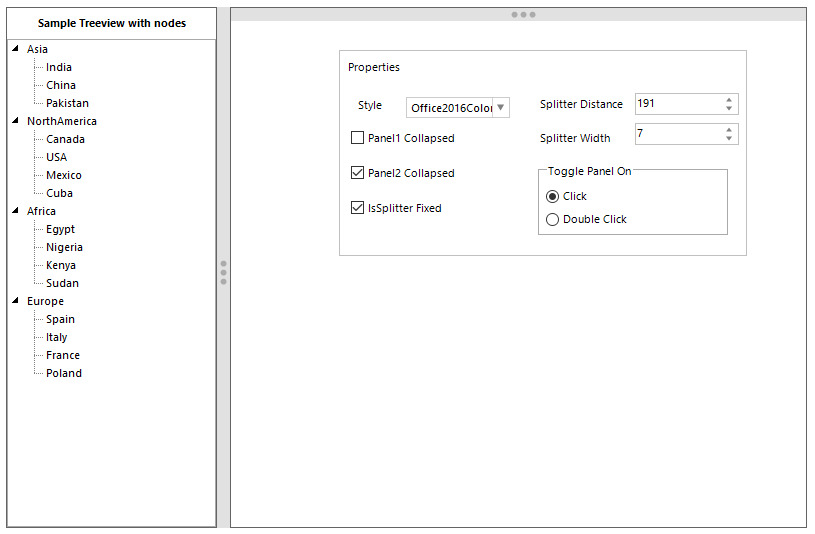This screenshot has width=815, height=534.
Task: Select Nigeria in the tree
Action: pyautogui.click(x=64, y=247)
